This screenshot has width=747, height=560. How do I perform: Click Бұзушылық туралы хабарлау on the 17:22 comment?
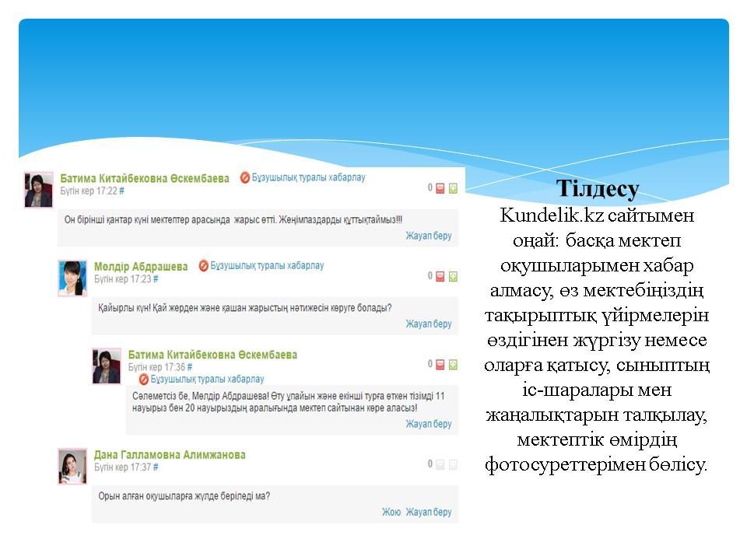click(308, 177)
